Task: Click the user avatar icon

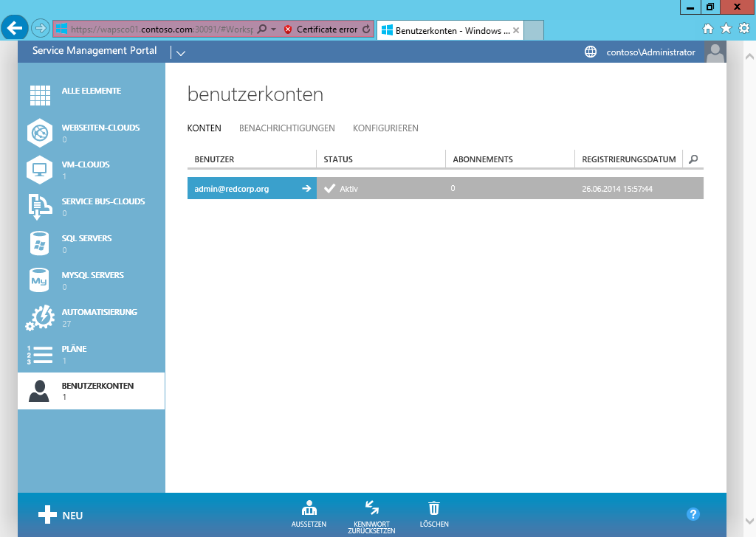Action: point(715,52)
